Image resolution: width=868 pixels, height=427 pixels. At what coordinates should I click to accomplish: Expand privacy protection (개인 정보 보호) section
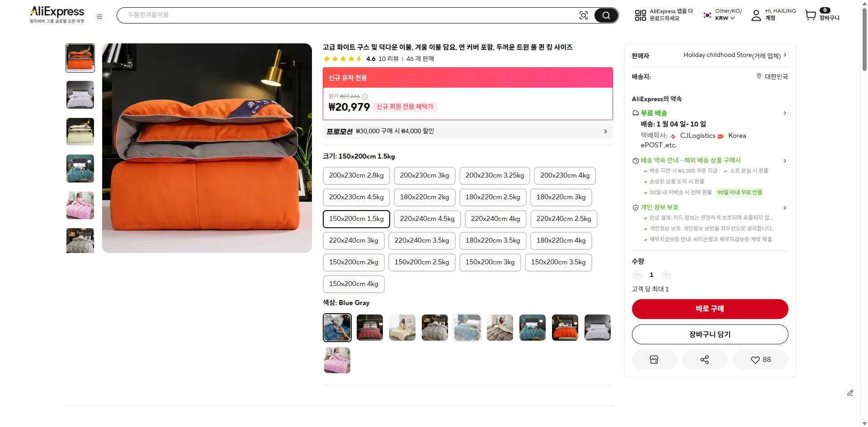tap(785, 208)
